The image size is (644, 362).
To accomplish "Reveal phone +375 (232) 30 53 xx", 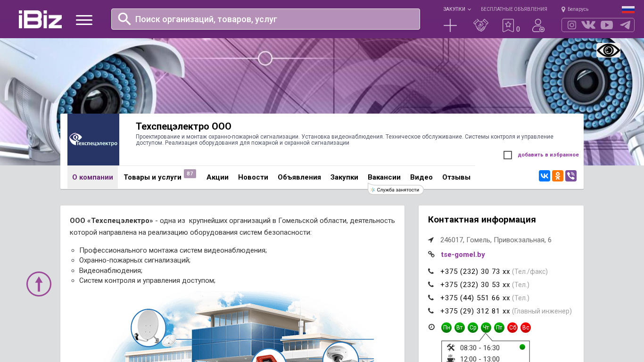I will tap(475, 285).
